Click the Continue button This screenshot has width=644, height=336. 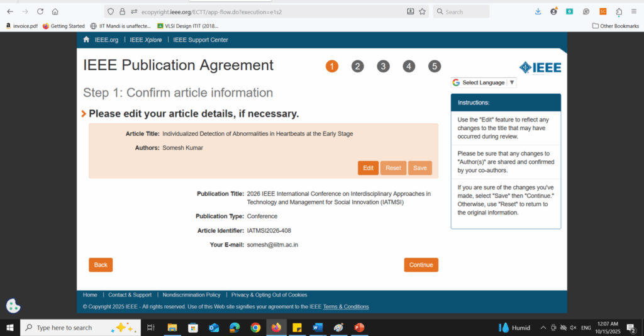pos(421,265)
